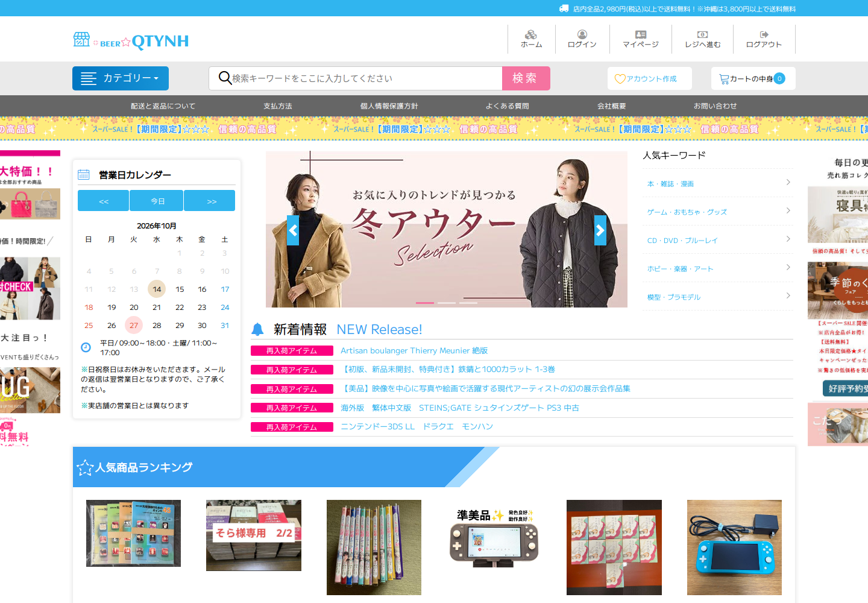
Task: Open STEINS;GATE PS3 中古 news link
Action: (x=460, y=408)
